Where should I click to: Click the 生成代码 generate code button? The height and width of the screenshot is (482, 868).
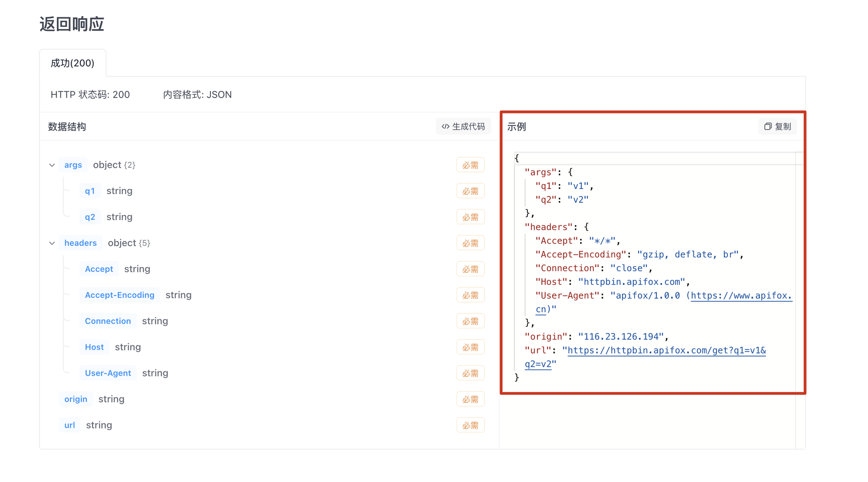pos(463,126)
